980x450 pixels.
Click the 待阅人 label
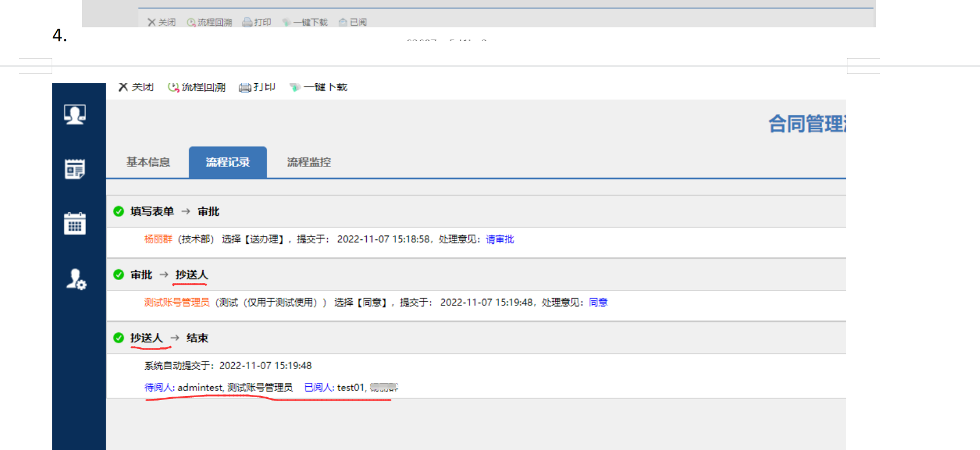point(159,387)
